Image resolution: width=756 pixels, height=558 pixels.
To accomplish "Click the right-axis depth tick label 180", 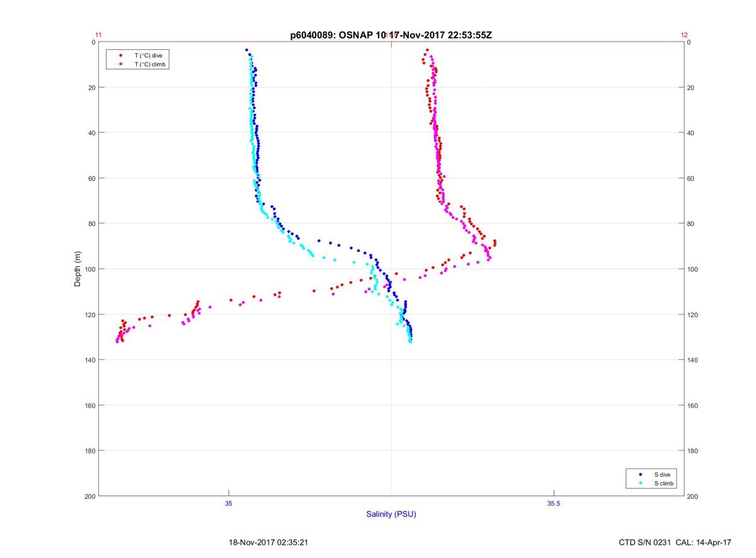I will tap(693, 451).
